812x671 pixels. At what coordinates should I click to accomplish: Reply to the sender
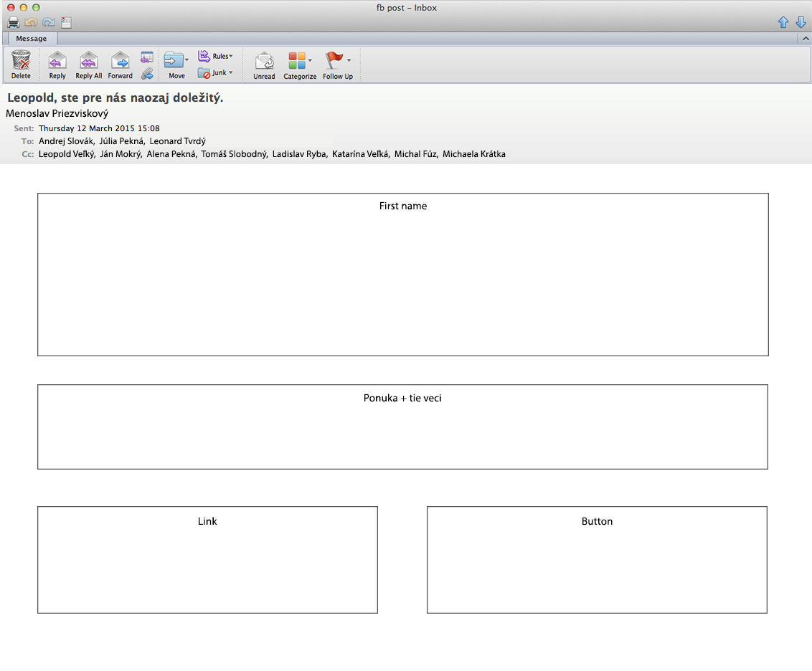tap(57, 60)
